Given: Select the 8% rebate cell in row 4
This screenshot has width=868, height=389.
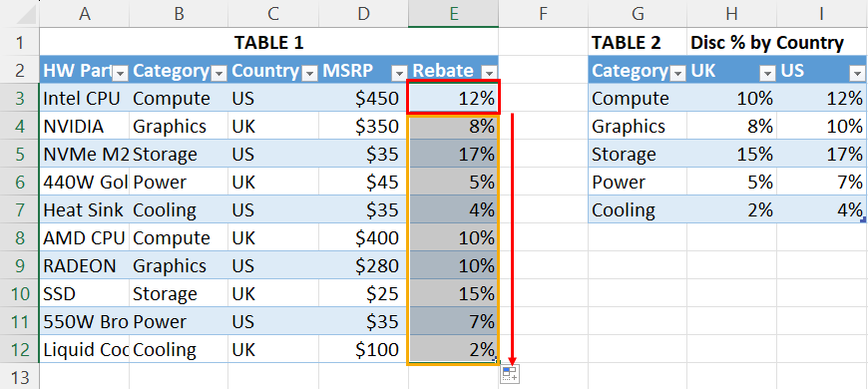Looking at the screenshot, I should click(x=453, y=126).
